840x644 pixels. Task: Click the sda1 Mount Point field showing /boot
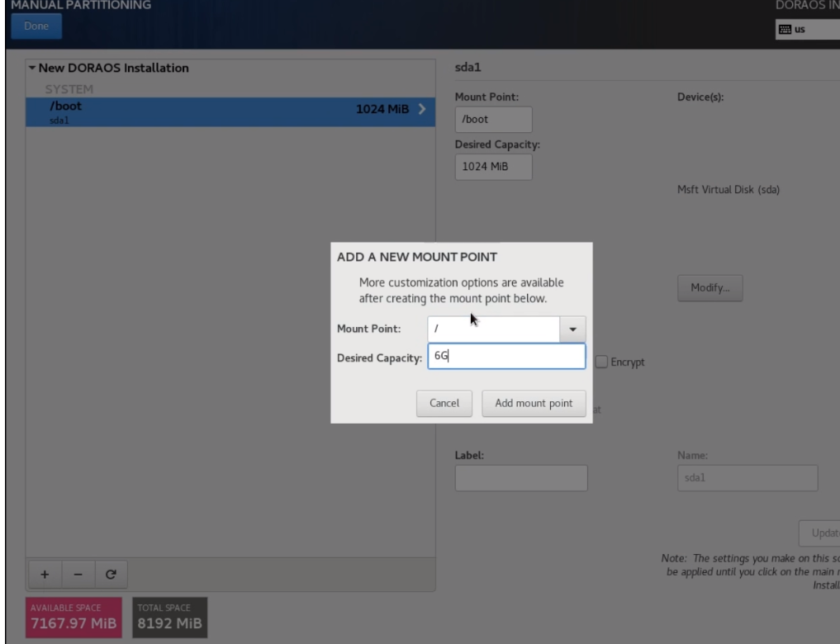[x=493, y=120]
